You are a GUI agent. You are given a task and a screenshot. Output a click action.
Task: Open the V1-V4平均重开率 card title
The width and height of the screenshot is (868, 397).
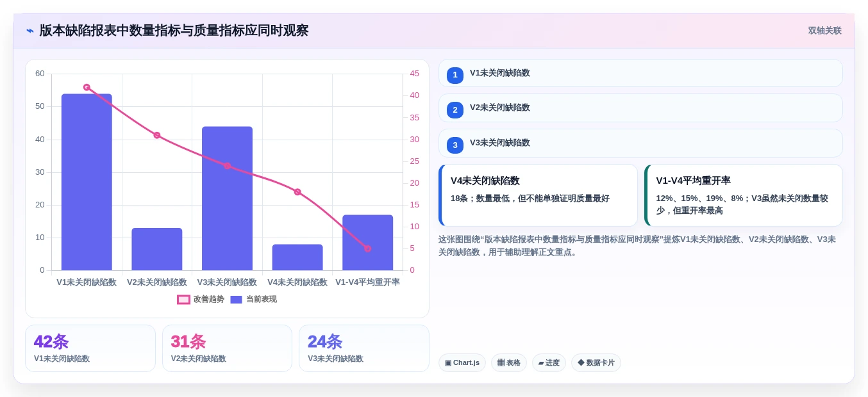coord(694,181)
